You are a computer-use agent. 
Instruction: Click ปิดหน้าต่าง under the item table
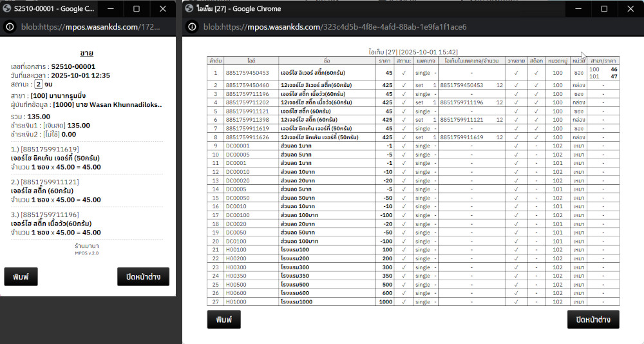593,320
